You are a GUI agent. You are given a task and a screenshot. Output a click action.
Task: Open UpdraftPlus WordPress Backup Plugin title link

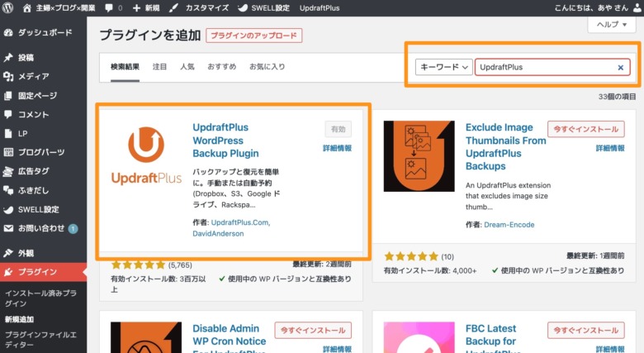point(225,141)
